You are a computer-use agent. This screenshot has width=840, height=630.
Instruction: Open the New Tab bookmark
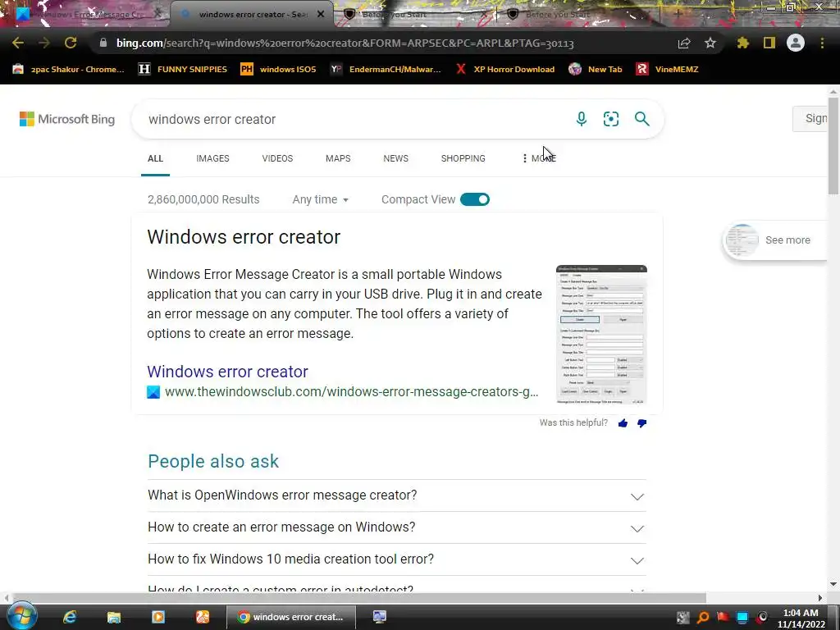(x=596, y=69)
